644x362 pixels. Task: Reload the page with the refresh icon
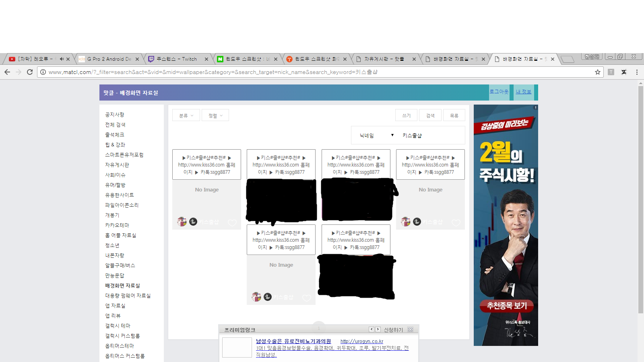29,72
